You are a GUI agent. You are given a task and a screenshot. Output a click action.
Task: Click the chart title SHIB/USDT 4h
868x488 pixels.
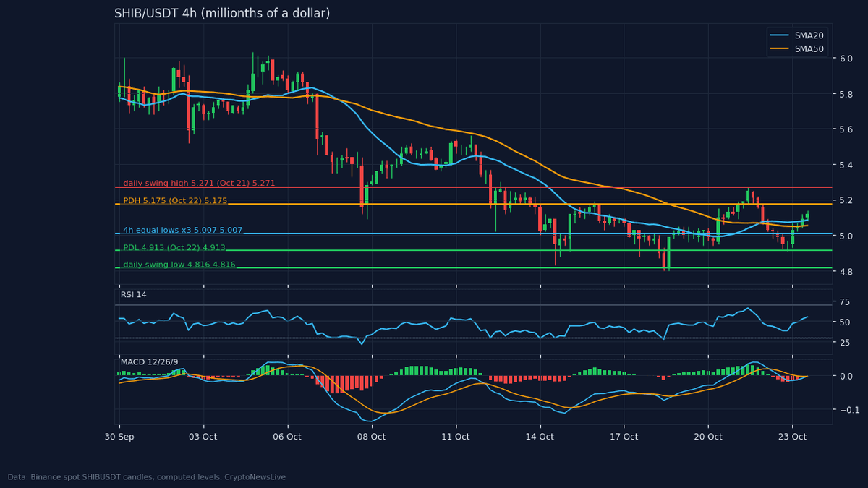coord(222,13)
